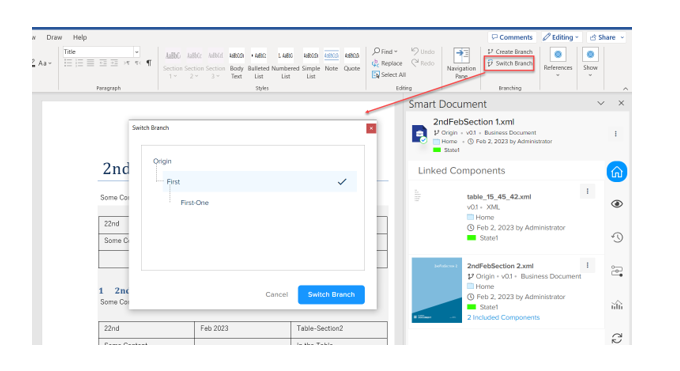Viewport: 680px width, 371px height.
Task: Open the Help ribbon tab
Action: (80, 37)
